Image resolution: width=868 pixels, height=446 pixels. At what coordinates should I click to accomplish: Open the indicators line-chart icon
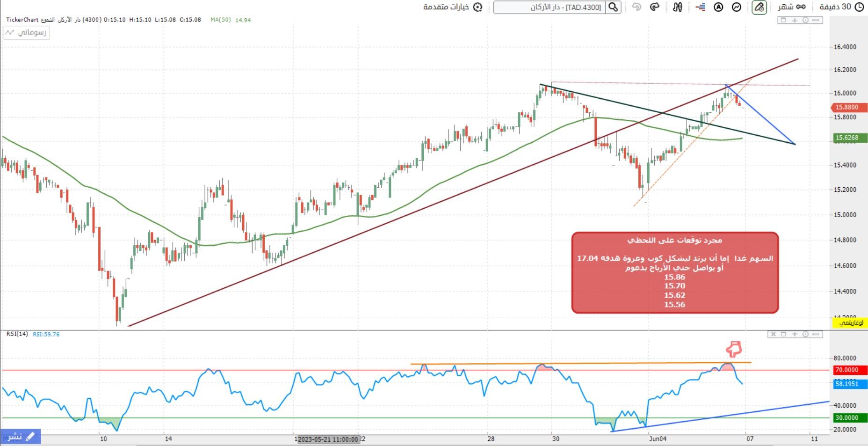click(x=737, y=7)
